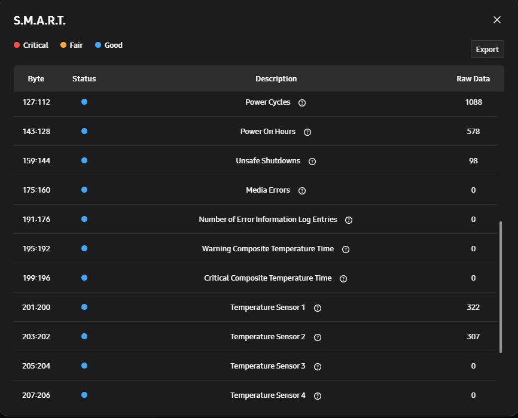This screenshot has width=518, height=420.
Task: Show help for Media Errors
Action: click(x=302, y=191)
